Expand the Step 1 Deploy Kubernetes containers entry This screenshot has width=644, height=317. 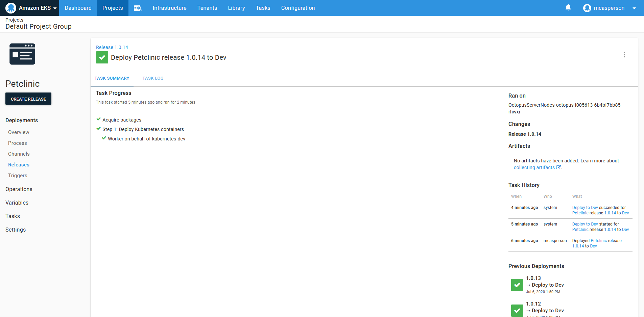(143, 129)
